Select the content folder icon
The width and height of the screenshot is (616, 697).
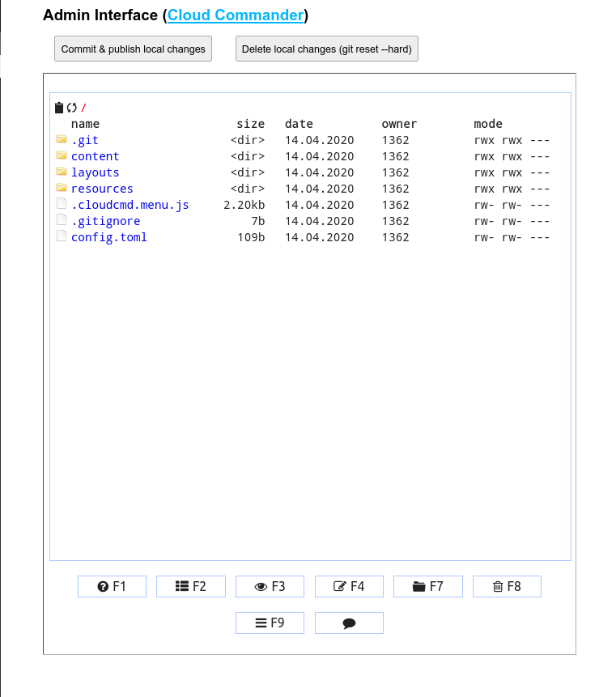point(62,155)
